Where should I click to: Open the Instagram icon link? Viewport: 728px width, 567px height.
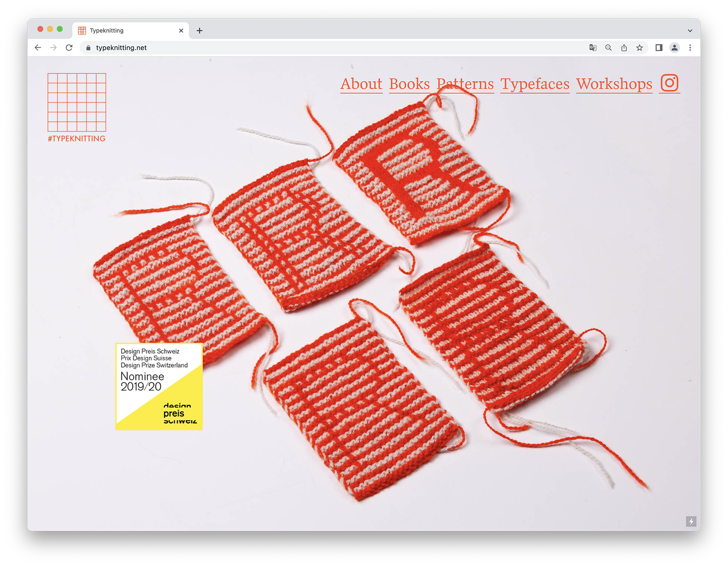pos(669,83)
